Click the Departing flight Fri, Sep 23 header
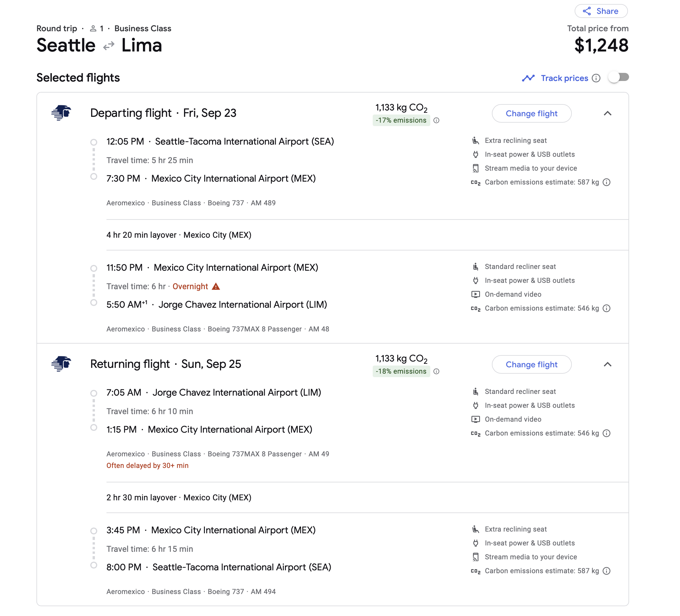This screenshot has height=616, width=680. 163,113
